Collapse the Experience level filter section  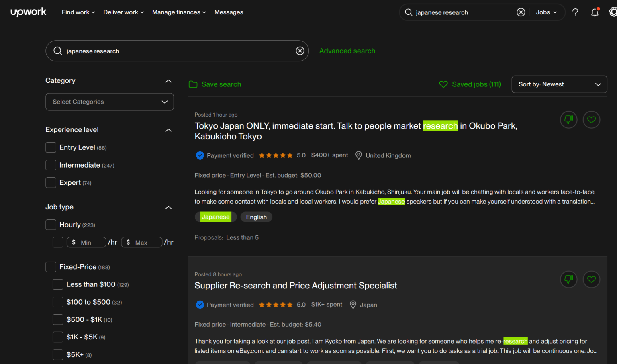pos(168,130)
